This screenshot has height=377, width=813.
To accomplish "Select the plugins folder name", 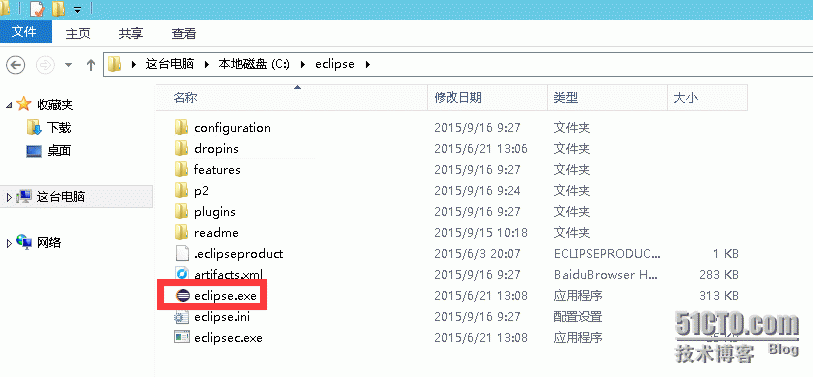I will pyautogui.click(x=215, y=212).
